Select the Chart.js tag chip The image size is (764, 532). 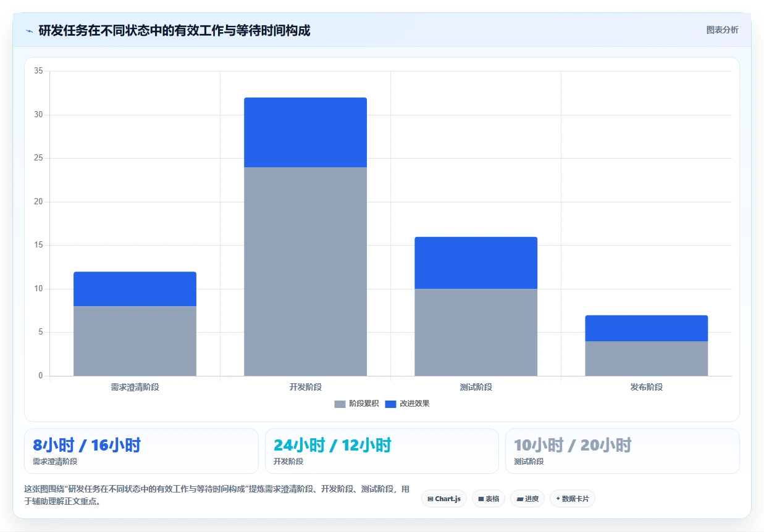[444, 499]
